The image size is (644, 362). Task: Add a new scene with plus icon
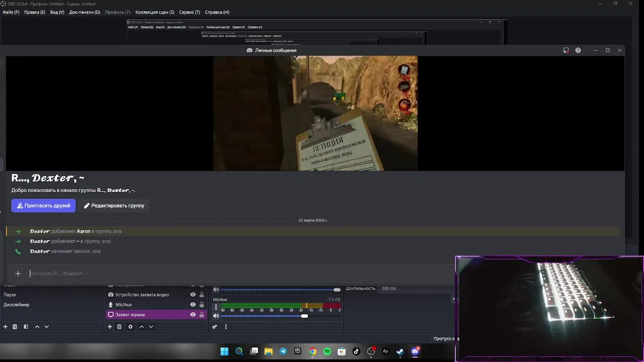(6, 327)
